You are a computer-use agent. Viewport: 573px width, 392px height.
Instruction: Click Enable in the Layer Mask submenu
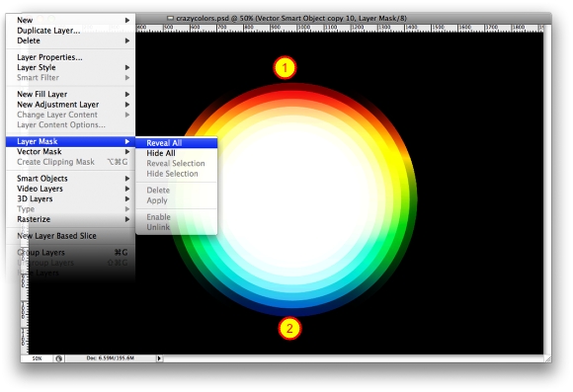pyautogui.click(x=177, y=217)
